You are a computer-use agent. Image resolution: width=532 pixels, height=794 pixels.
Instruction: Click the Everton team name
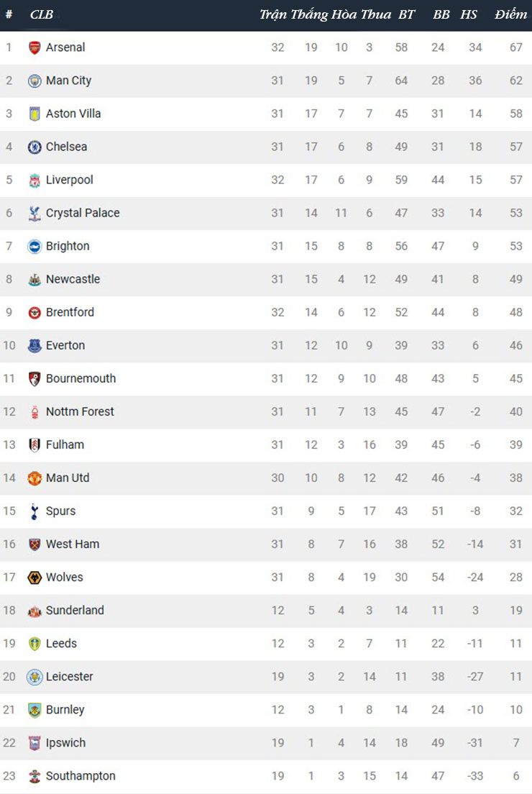pyautogui.click(x=65, y=345)
